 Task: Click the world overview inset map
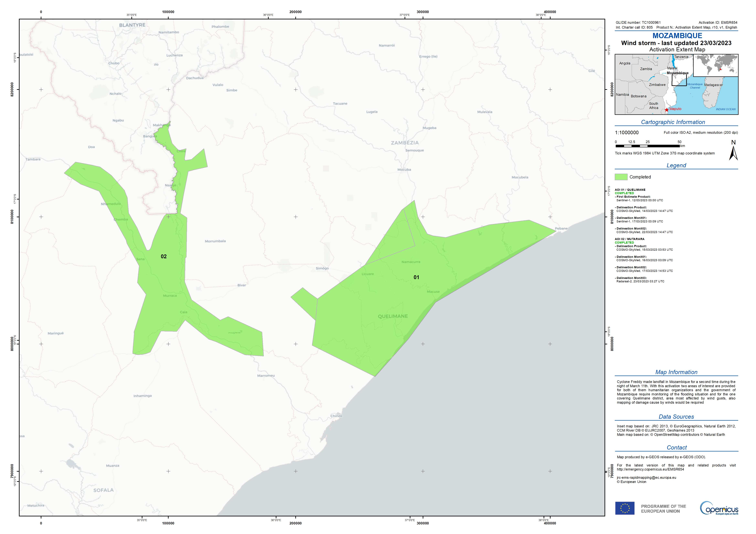(715, 65)
